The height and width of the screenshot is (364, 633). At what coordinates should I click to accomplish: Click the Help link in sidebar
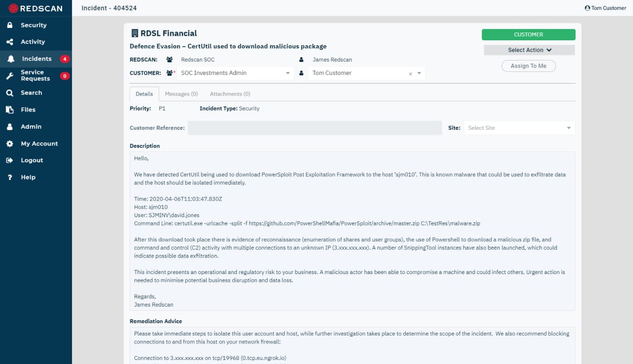coord(28,177)
